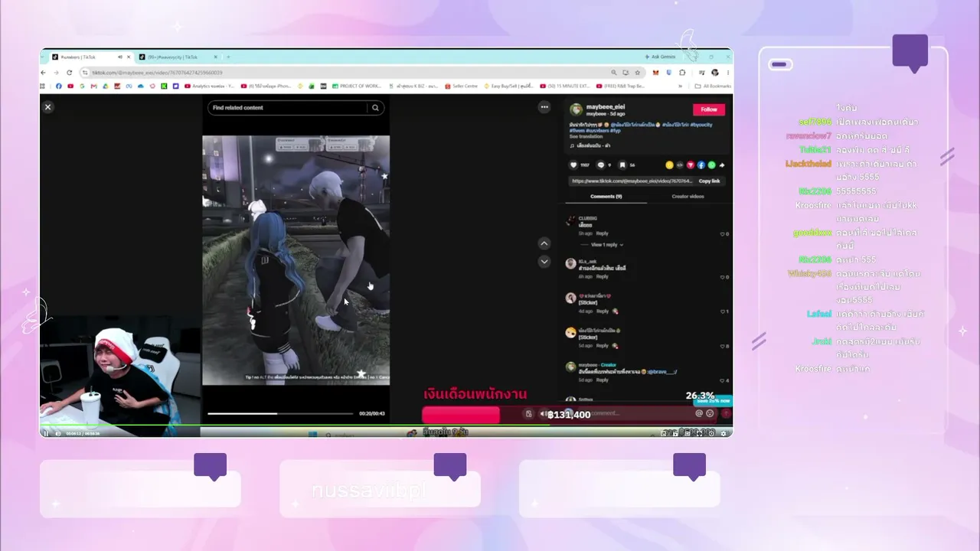Seek on the TikTok video progress bar
The width and height of the screenshot is (980, 551).
click(x=281, y=413)
